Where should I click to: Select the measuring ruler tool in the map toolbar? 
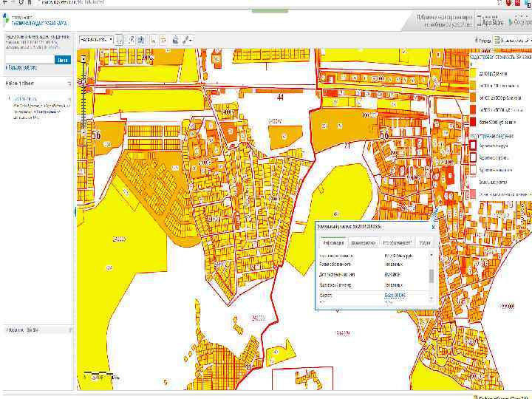pyautogui.click(x=132, y=40)
